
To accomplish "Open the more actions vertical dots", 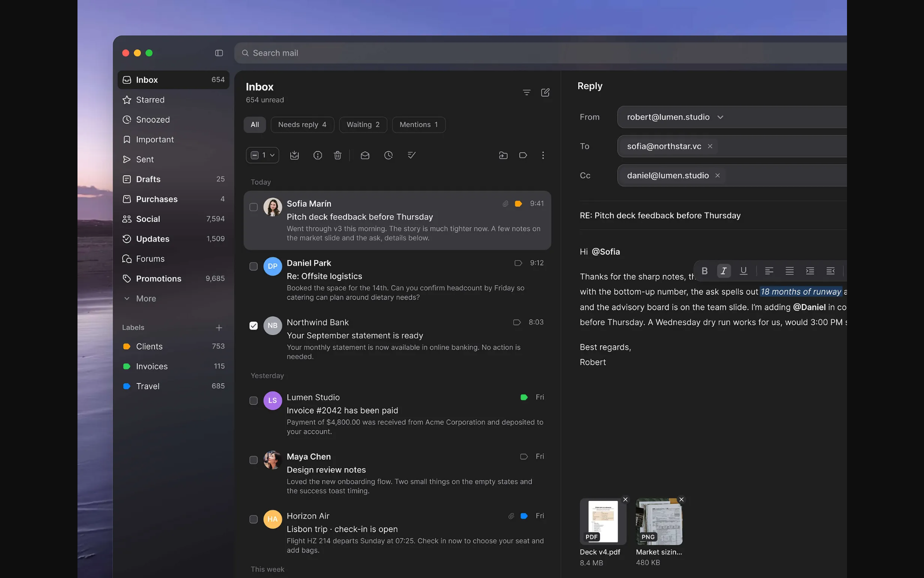I will tap(543, 155).
